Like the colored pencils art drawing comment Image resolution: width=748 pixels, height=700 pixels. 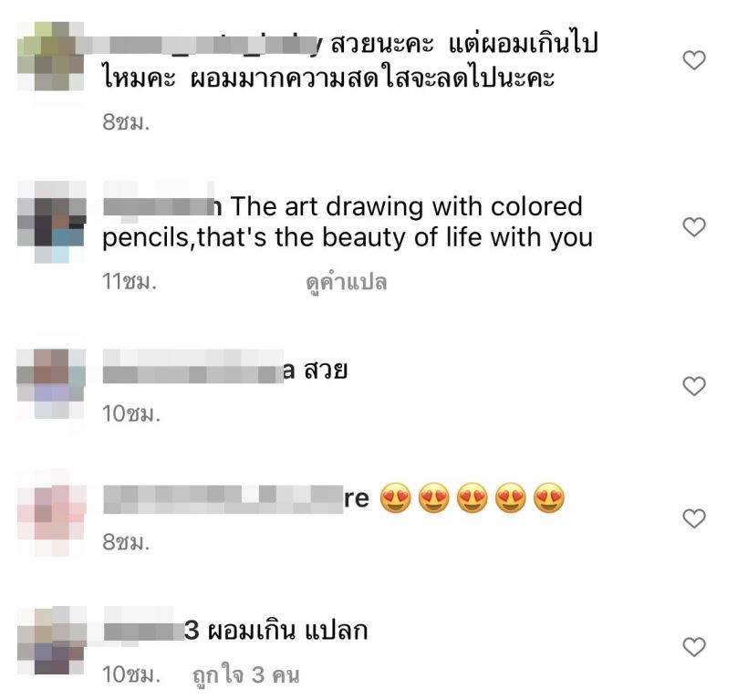coord(694,226)
